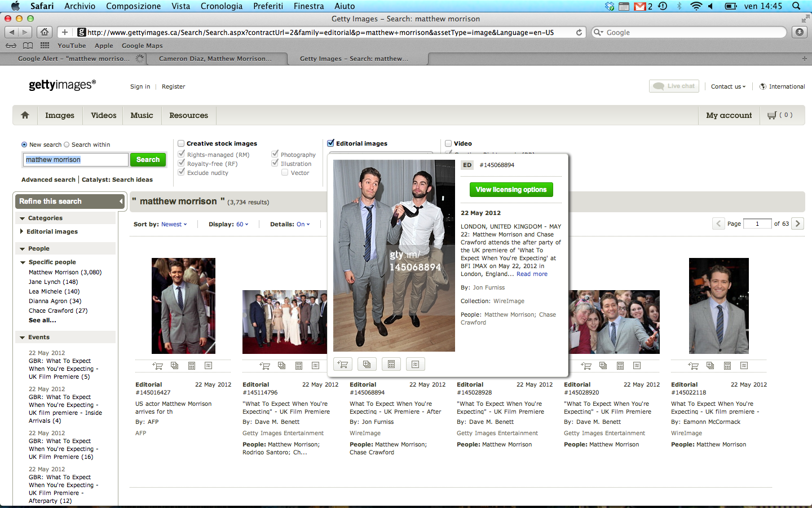Open thumbnail of image #145022118
The height and width of the screenshot is (508, 812).
tap(719, 306)
